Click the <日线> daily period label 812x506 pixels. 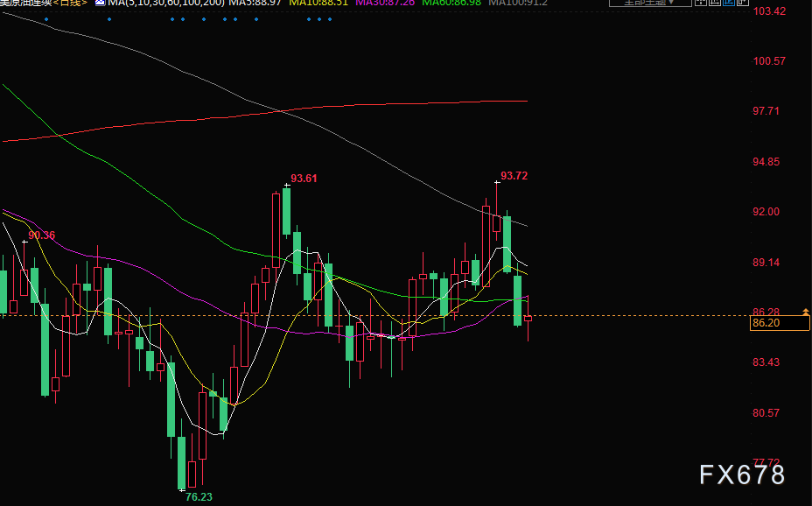click(70, 3)
